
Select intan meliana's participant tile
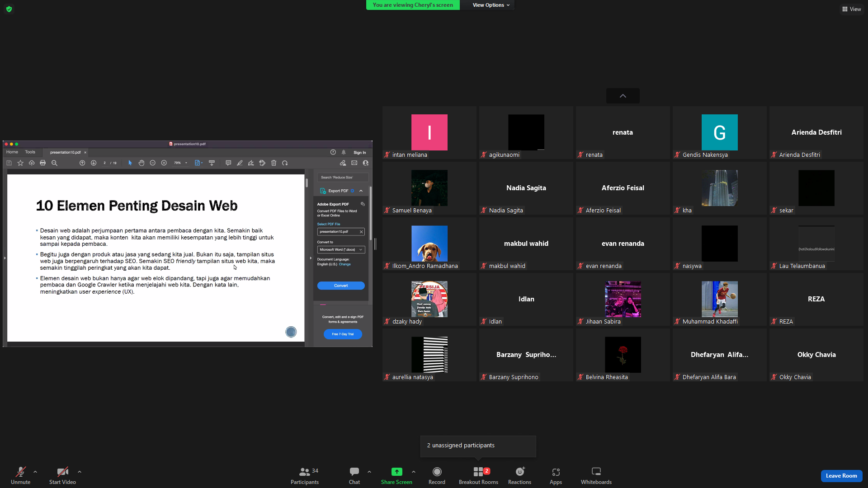pos(429,132)
